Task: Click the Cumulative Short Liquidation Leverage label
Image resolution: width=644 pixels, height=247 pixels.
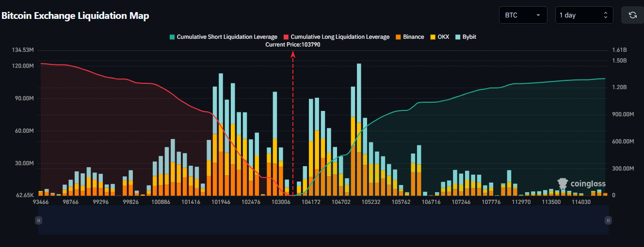Action: tap(226, 37)
